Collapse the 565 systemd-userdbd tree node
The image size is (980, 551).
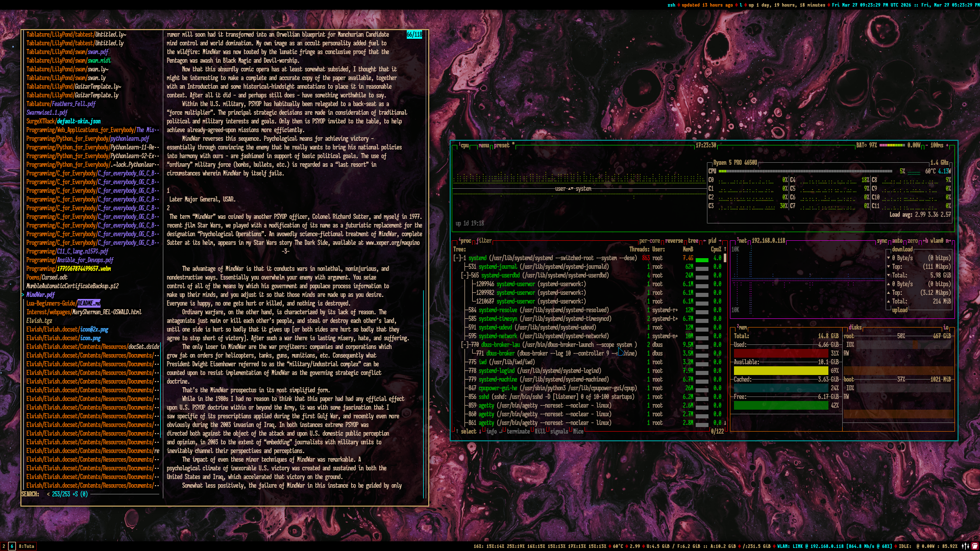465,275
